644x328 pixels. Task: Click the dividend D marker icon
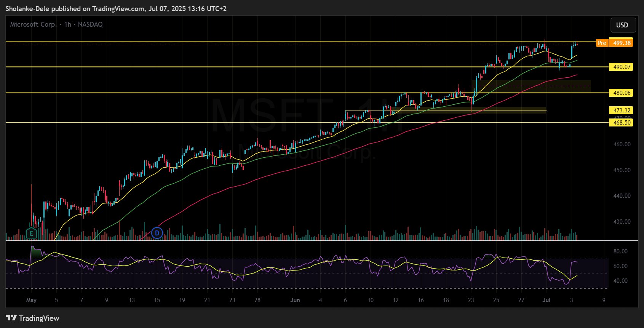[157, 233]
